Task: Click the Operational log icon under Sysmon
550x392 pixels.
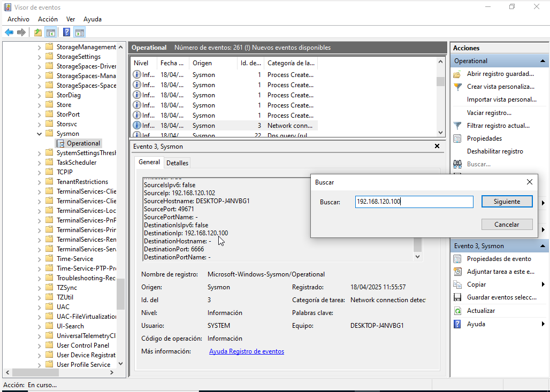Action: coord(60,143)
